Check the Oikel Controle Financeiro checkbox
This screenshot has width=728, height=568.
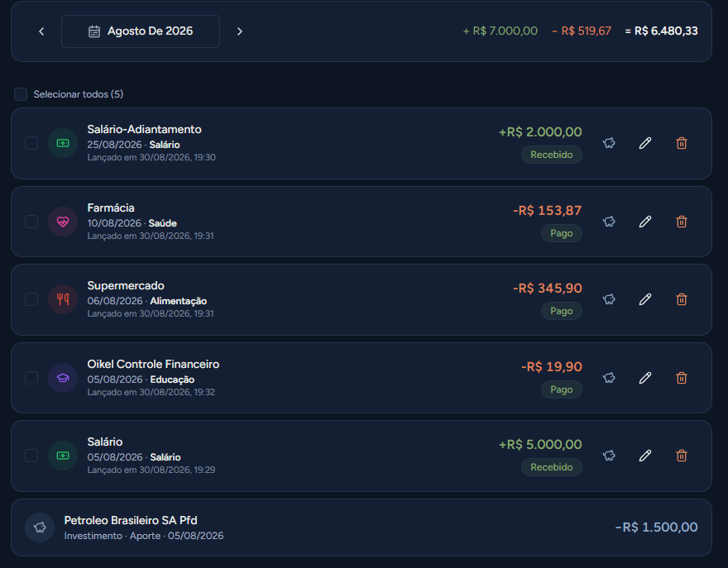[x=31, y=378]
